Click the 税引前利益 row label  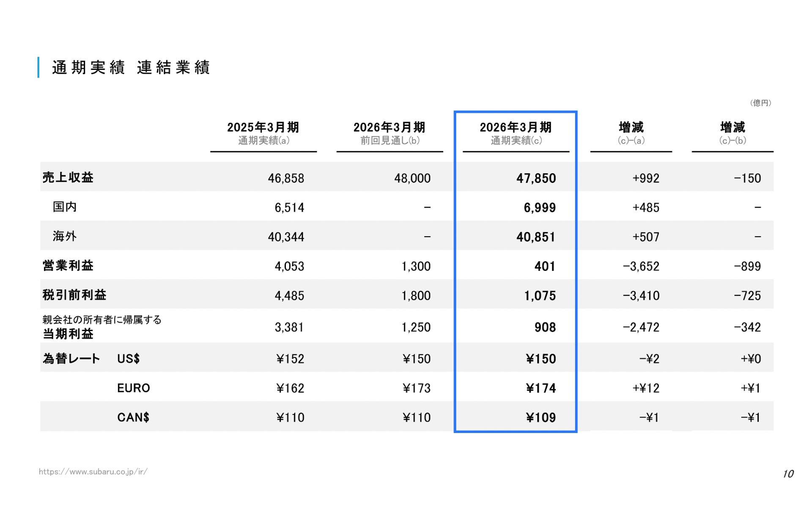[x=74, y=295]
